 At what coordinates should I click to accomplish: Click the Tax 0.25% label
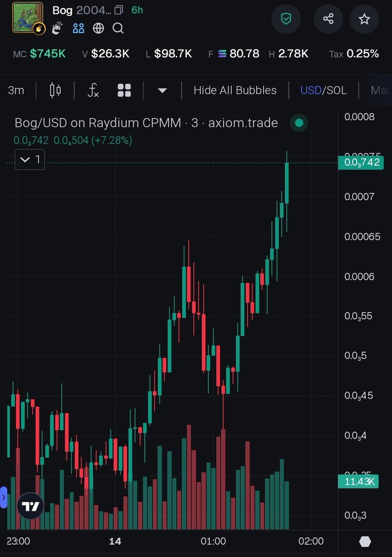click(354, 54)
